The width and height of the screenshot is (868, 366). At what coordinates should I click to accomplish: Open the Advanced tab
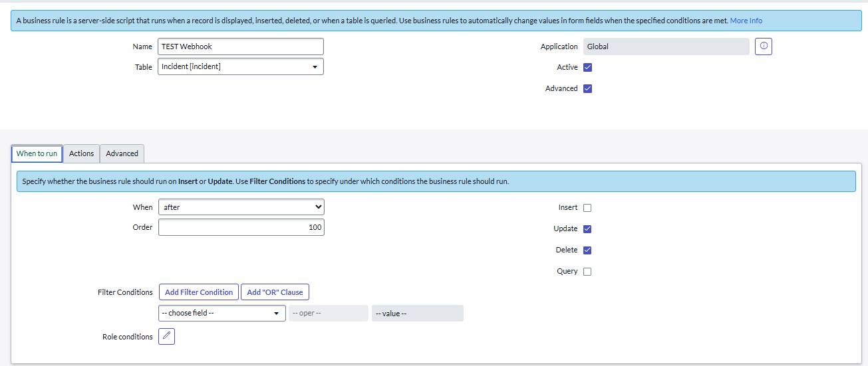[x=122, y=153]
